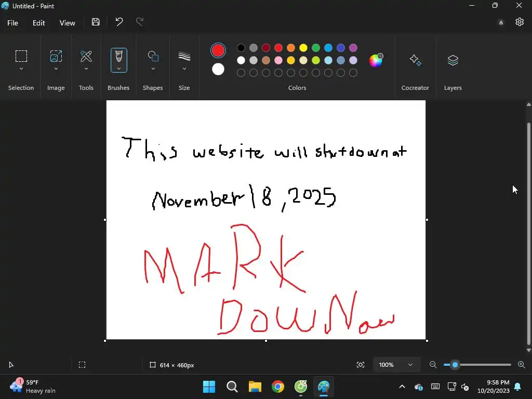Select the Tools pencil-and-brush icon

click(x=86, y=56)
